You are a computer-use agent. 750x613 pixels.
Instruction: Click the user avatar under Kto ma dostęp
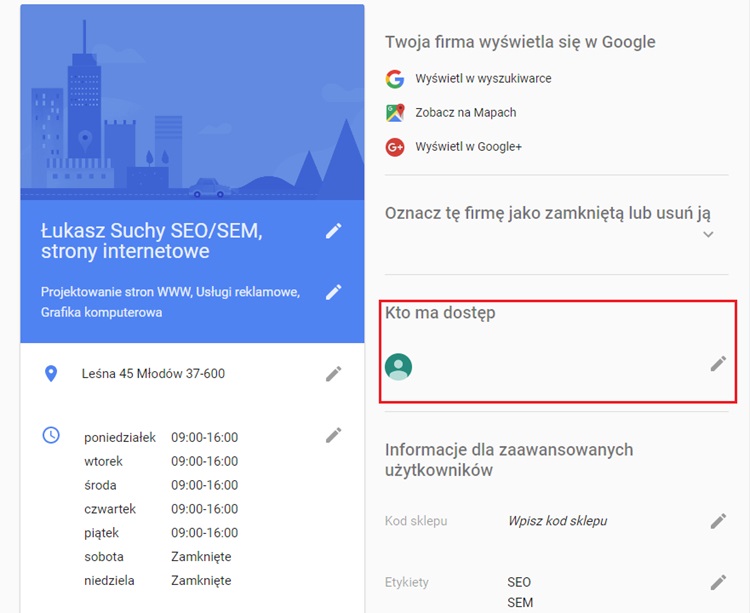click(399, 367)
